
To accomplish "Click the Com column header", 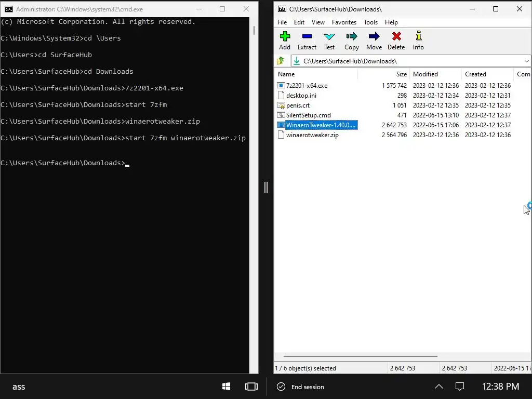I will (x=523, y=74).
